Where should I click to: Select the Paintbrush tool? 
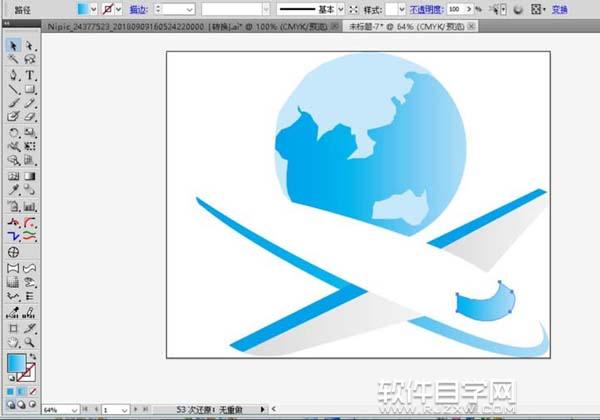(x=13, y=103)
